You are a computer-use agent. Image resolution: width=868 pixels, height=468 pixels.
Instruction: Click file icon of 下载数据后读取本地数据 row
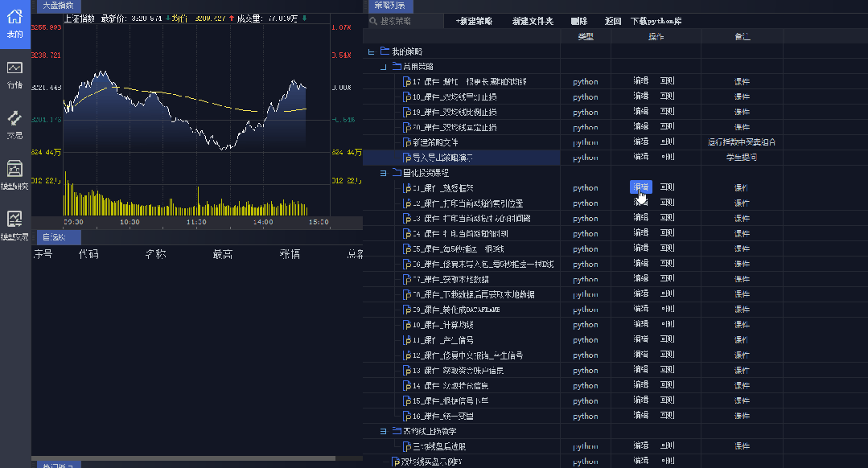tap(407, 294)
